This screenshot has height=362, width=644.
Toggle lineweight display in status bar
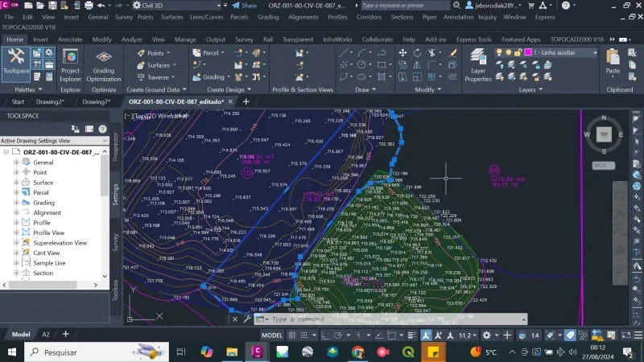click(412, 335)
